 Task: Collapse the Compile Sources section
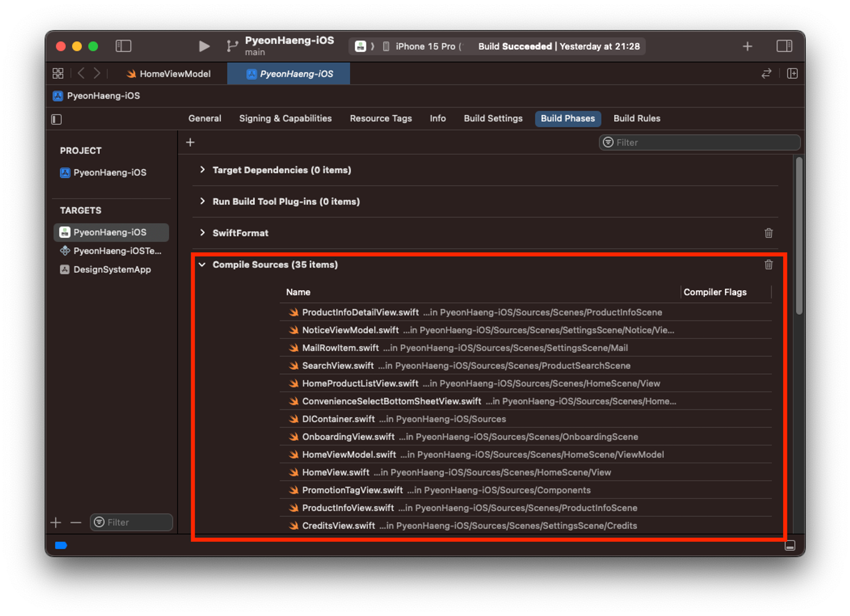tap(203, 264)
